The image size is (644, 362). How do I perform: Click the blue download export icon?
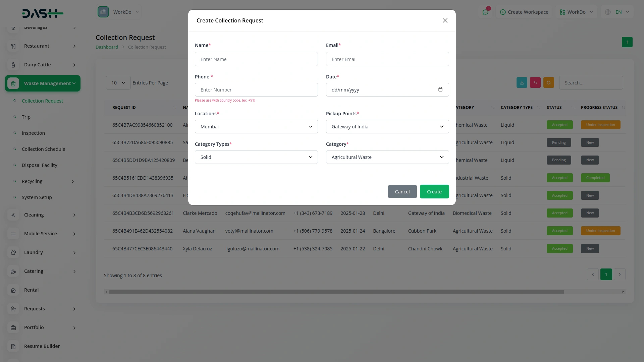coord(522,83)
